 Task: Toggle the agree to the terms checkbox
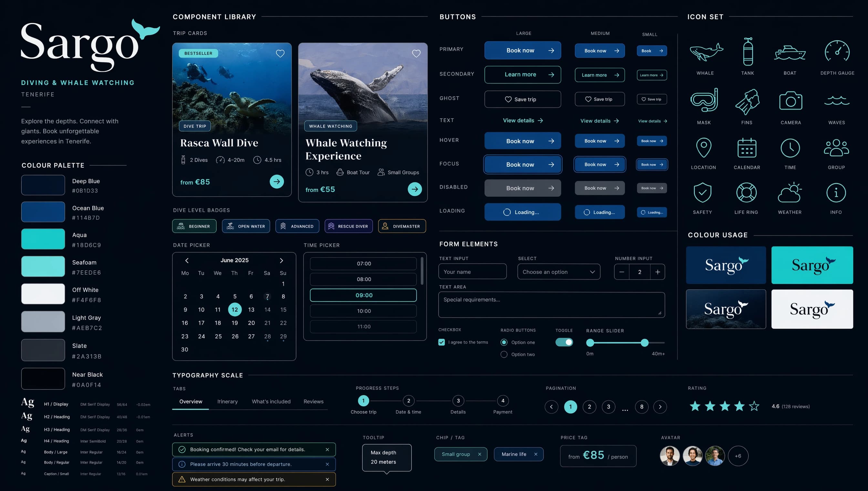click(441, 342)
